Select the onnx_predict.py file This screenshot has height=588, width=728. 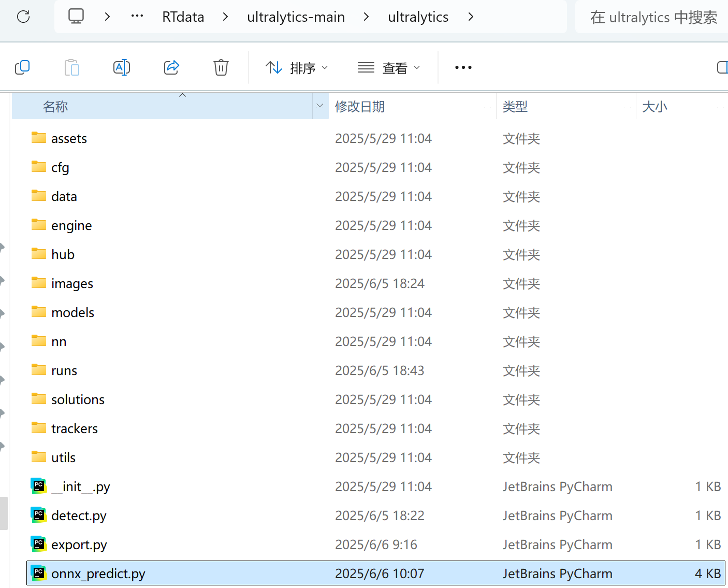98,573
